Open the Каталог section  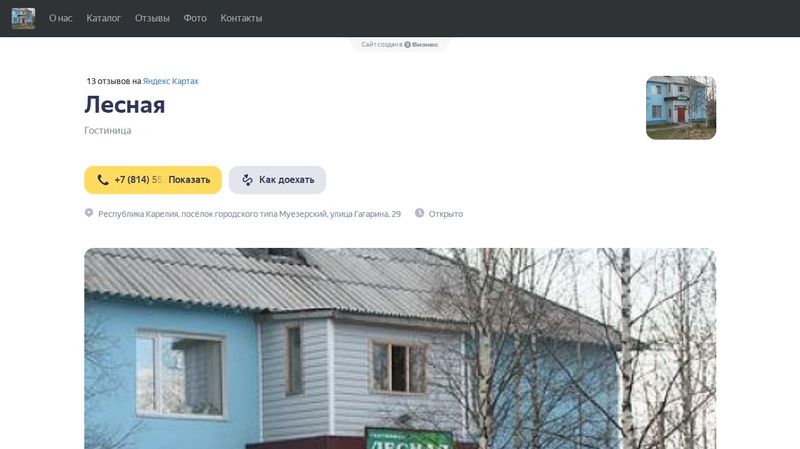tap(104, 18)
